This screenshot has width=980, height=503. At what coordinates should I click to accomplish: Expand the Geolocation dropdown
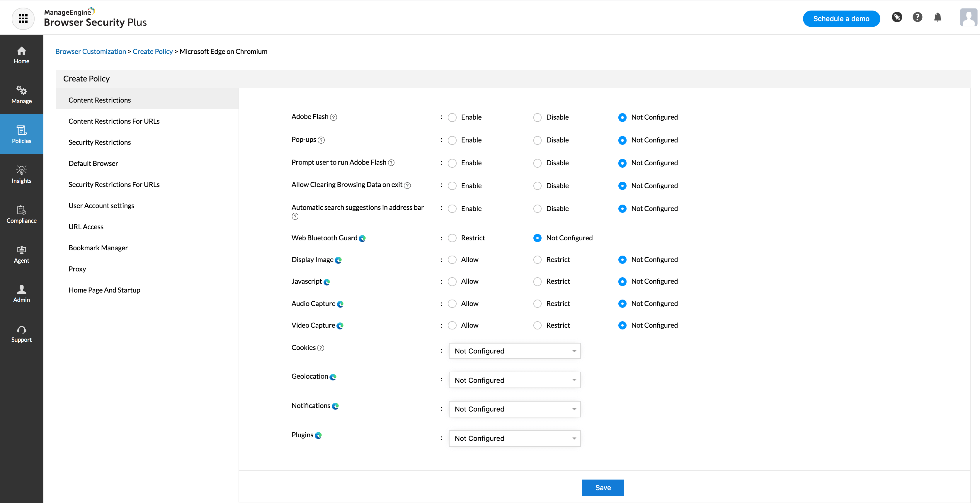(514, 380)
